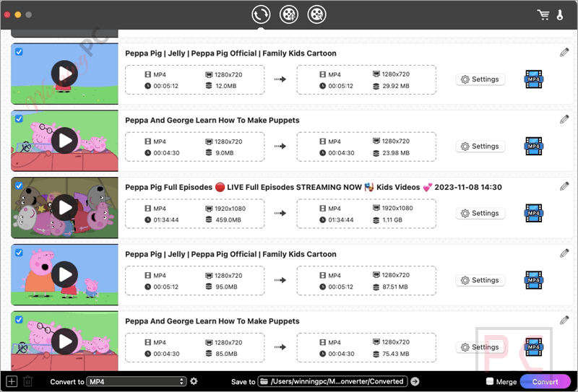Enable the Merge checkbox
The image size is (578, 392).
[490, 381]
